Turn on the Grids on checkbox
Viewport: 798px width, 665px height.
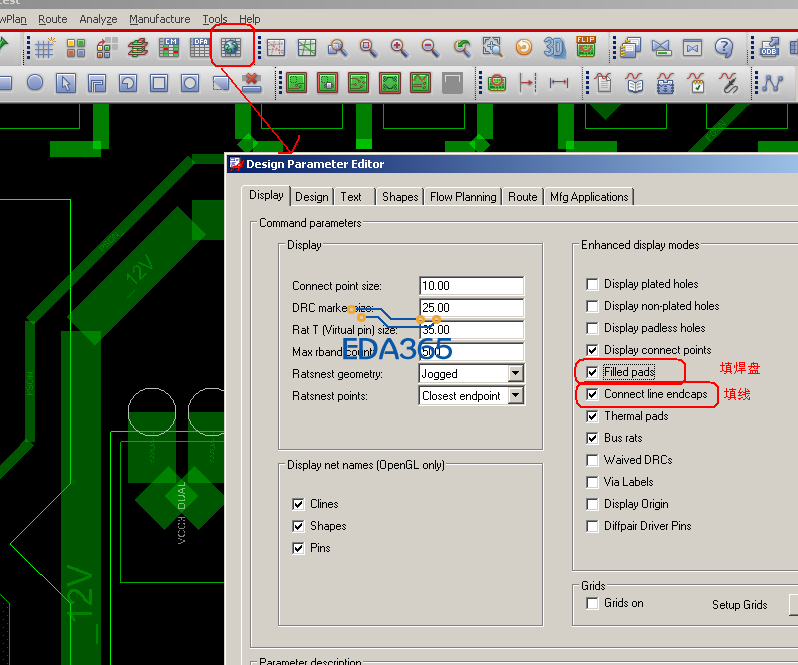(592, 603)
